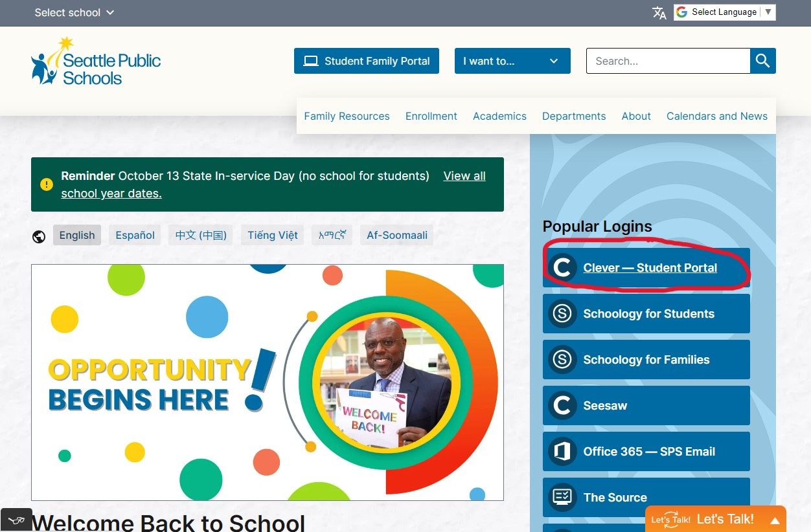Viewport: 811px width, 532px height.
Task: Click the Popular Logins heading
Action: [597, 227]
